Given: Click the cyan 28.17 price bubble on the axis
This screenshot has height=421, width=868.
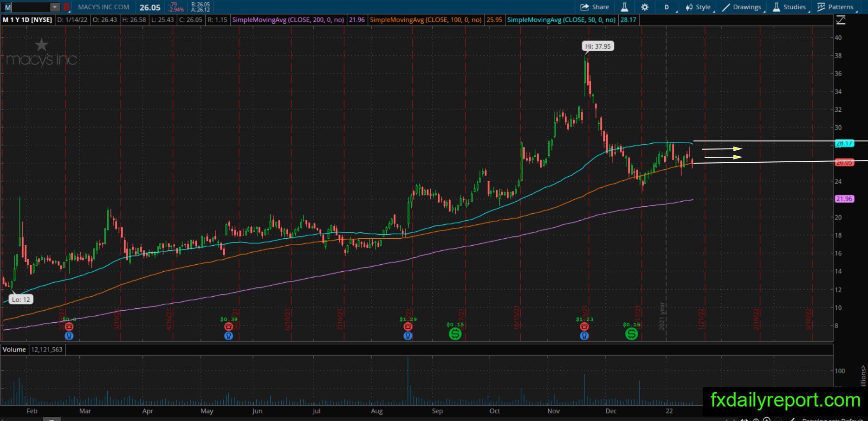Looking at the screenshot, I should pos(844,144).
